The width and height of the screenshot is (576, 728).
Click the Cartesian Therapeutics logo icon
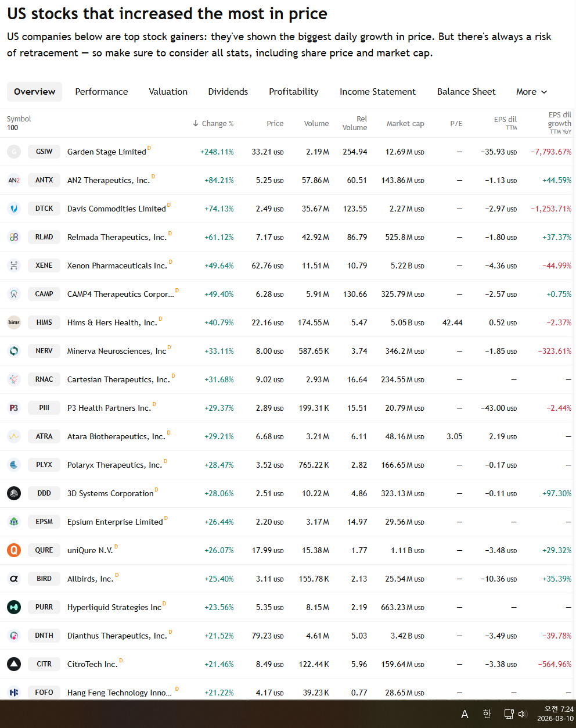14,379
